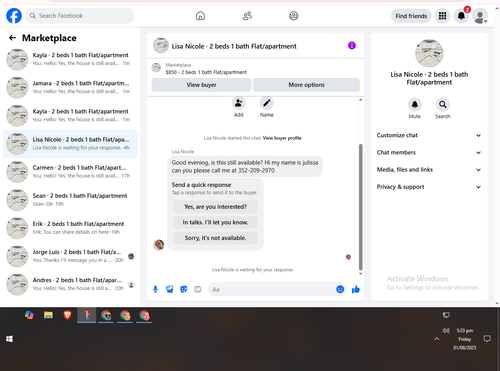Viewport: 500px width, 371px height.
Task: Click the More options button
Action: coord(306,85)
